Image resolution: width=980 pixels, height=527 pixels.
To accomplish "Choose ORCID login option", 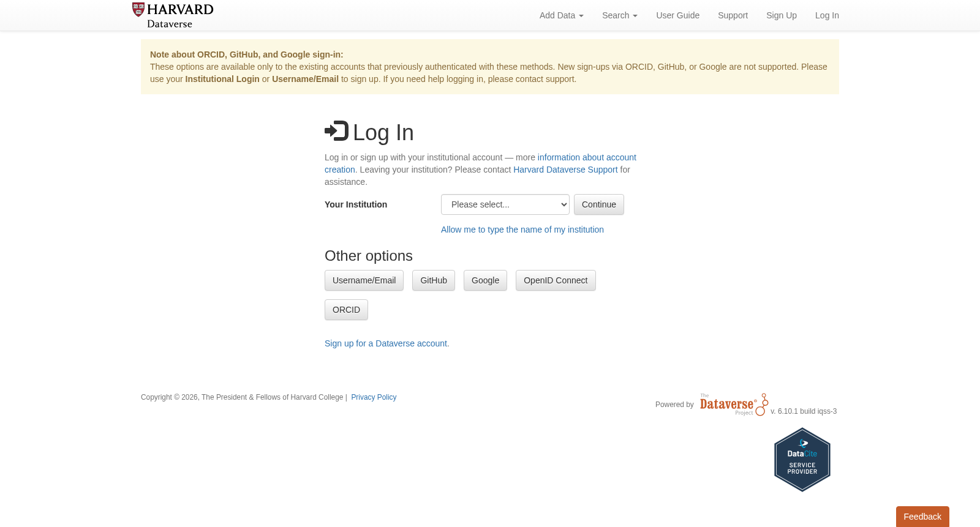I will (346, 310).
